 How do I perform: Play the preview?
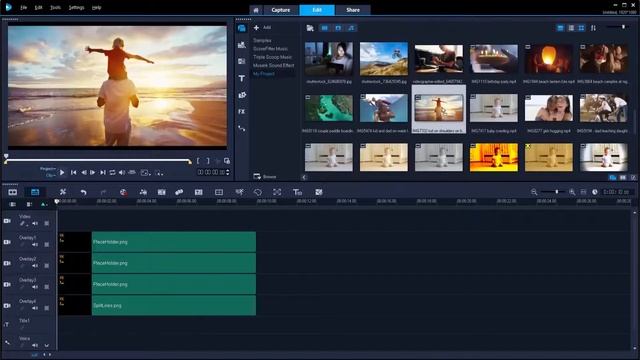[x=62, y=173]
